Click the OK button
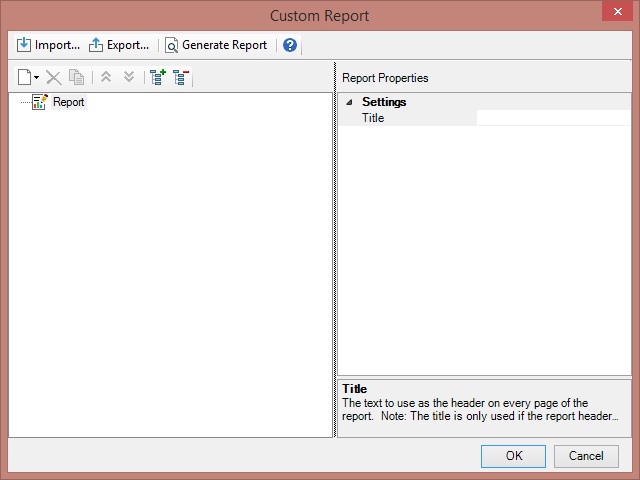 (x=513, y=456)
